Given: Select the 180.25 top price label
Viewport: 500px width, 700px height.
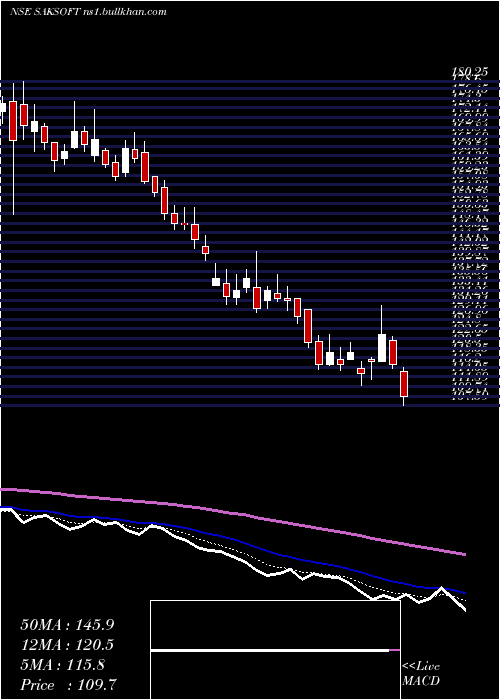Looking at the screenshot, I should tap(470, 72).
